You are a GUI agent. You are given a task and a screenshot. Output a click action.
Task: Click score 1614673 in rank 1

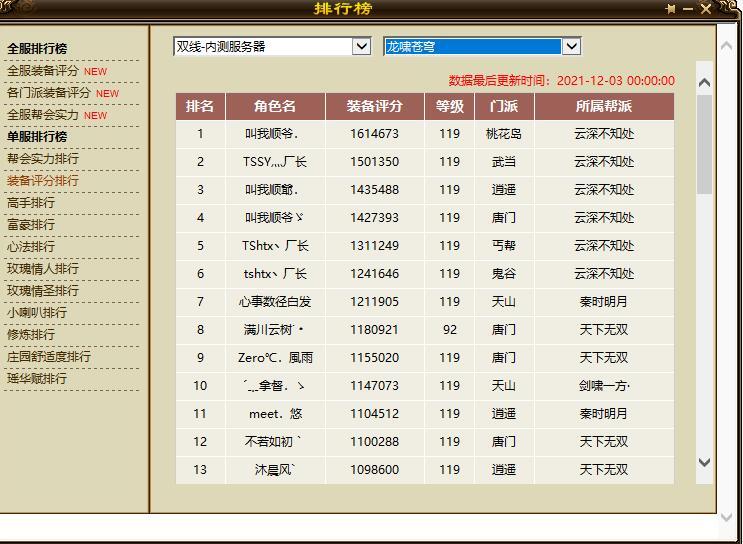(x=374, y=134)
